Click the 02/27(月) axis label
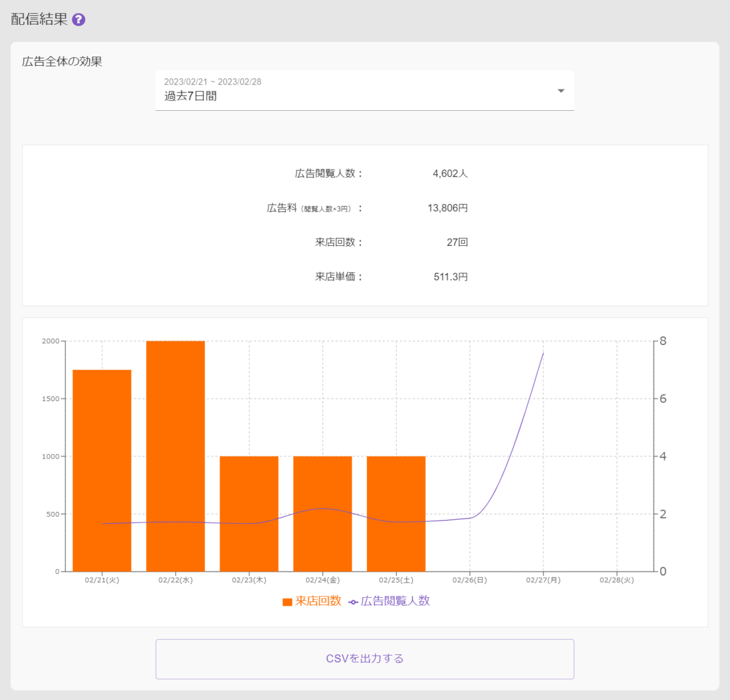 [x=543, y=580]
